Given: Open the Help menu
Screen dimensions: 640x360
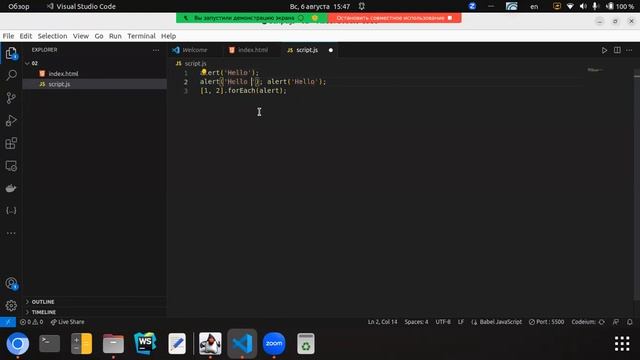Looking at the screenshot, I should point(168,36).
